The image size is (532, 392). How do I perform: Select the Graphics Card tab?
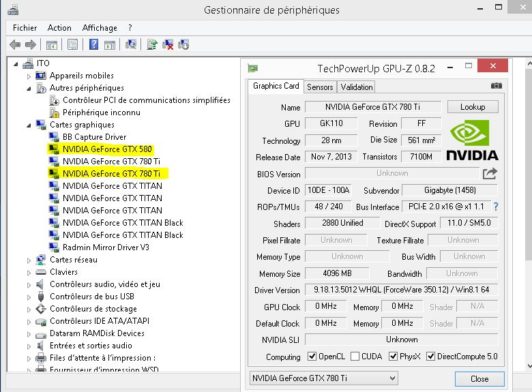point(276,86)
